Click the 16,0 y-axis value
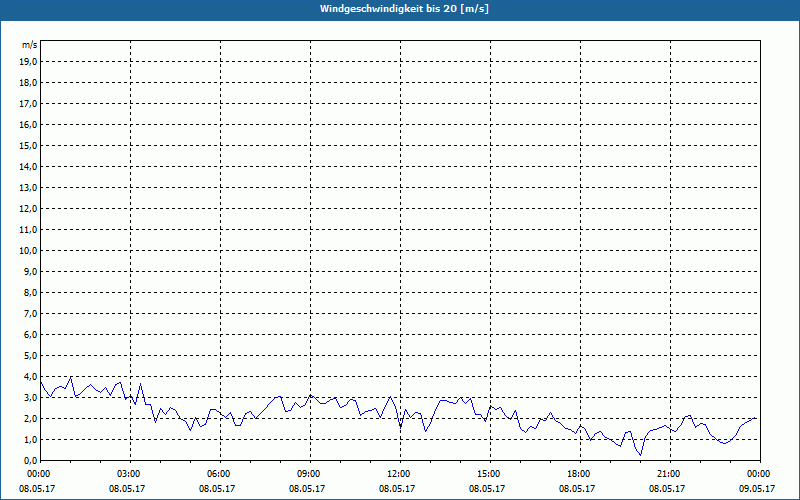 [x=30, y=124]
